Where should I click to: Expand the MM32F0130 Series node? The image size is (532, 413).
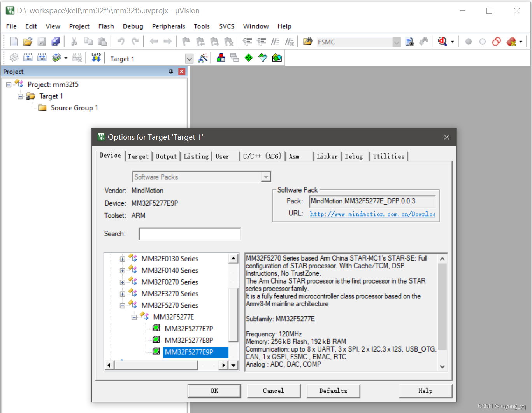[122, 259]
